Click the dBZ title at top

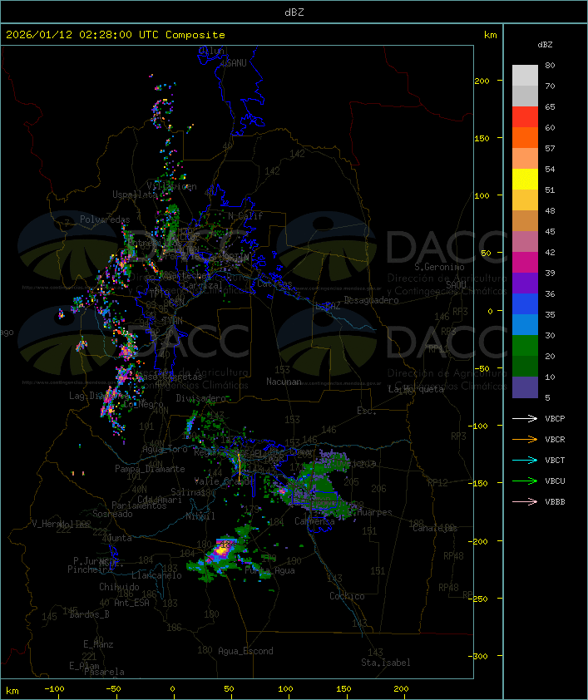pos(294,12)
